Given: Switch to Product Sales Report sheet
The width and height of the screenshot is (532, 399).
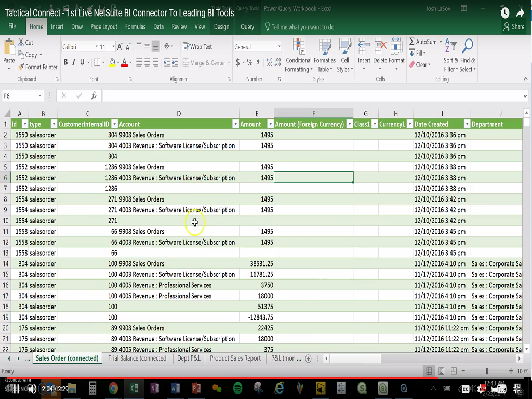Looking at the screenshot, I should [x=235, y=358].
